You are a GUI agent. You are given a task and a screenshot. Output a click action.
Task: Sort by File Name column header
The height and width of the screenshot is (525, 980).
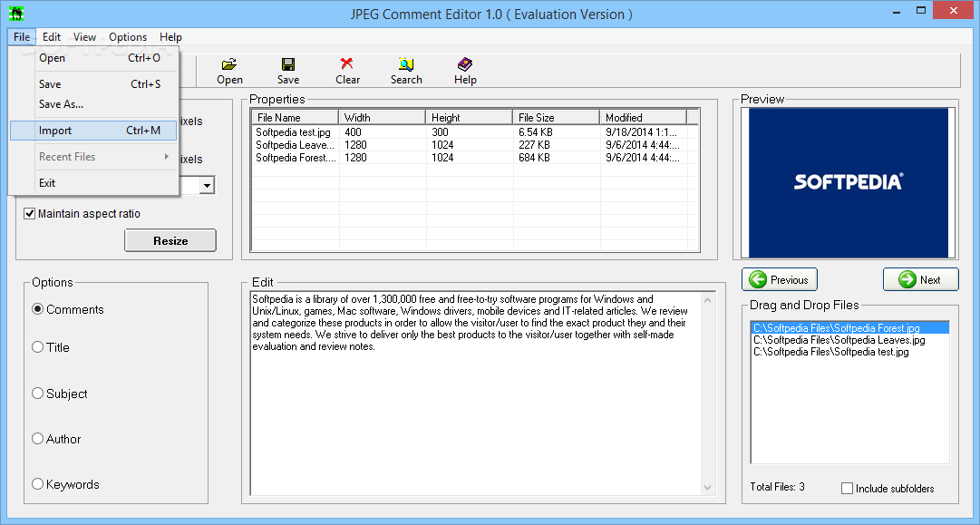pos(295,118)
